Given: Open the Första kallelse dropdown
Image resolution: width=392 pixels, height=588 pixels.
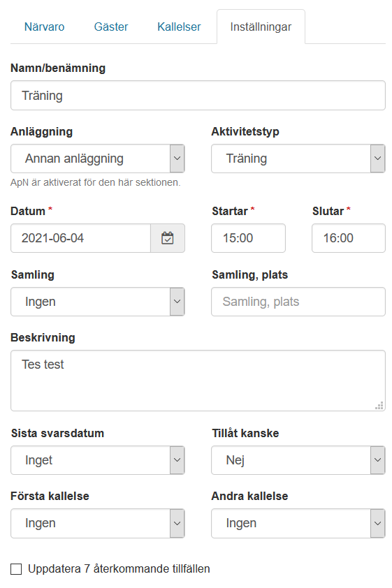Looking at the screenshot, I should 98,523.
